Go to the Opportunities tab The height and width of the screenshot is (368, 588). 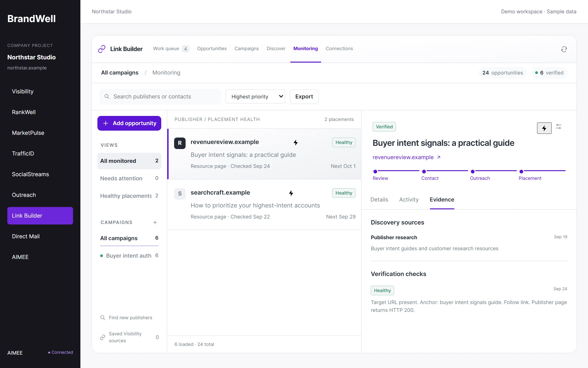point(212,49)
